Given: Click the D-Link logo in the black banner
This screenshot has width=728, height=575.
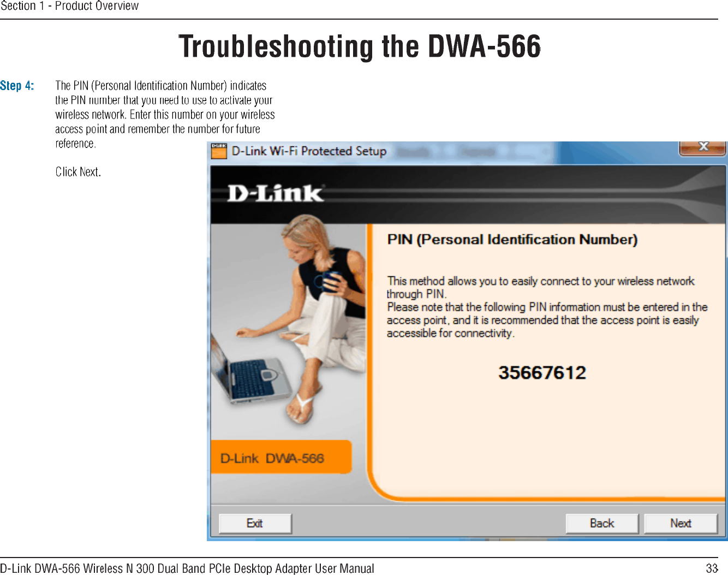Looking at the screenshot, I should (x=275, y=193).
